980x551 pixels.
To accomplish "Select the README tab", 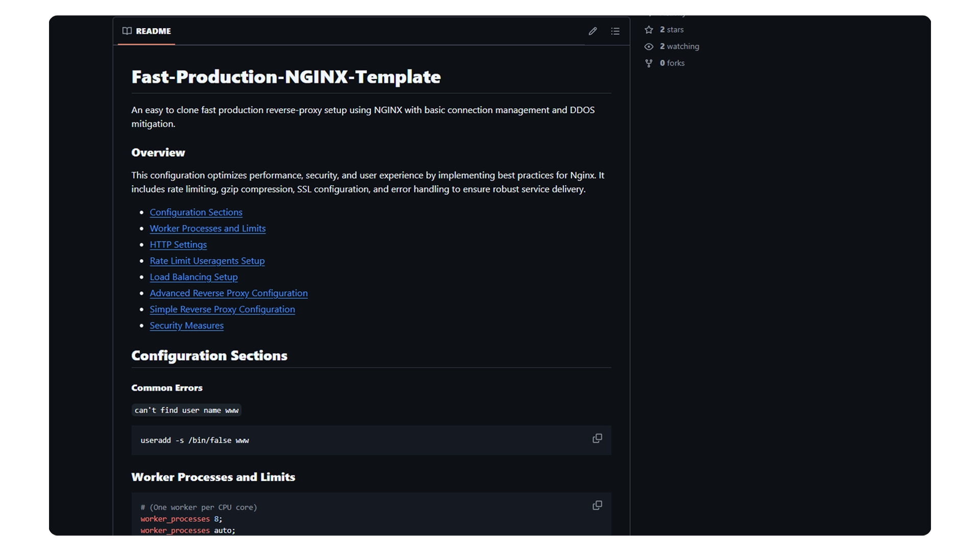I will 146,31.
